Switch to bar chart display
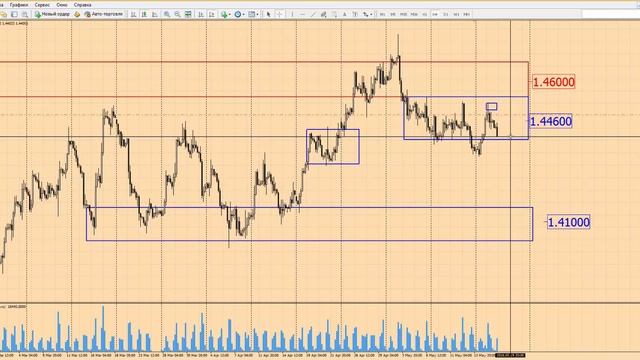This screenshot has height=360, width=640. click(x=133, y=14)
